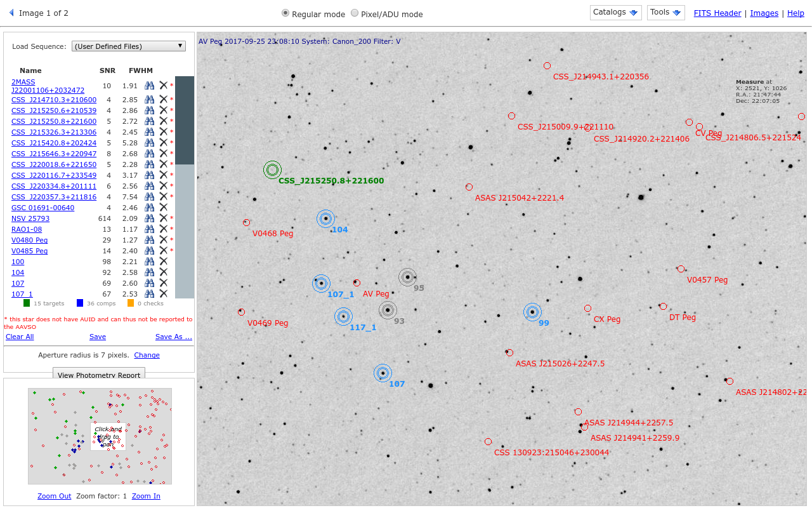The width and height of the screenshot is (812, 508).
Task: Remove star V0480 Peg with X icon
Action: click(163, 240)
